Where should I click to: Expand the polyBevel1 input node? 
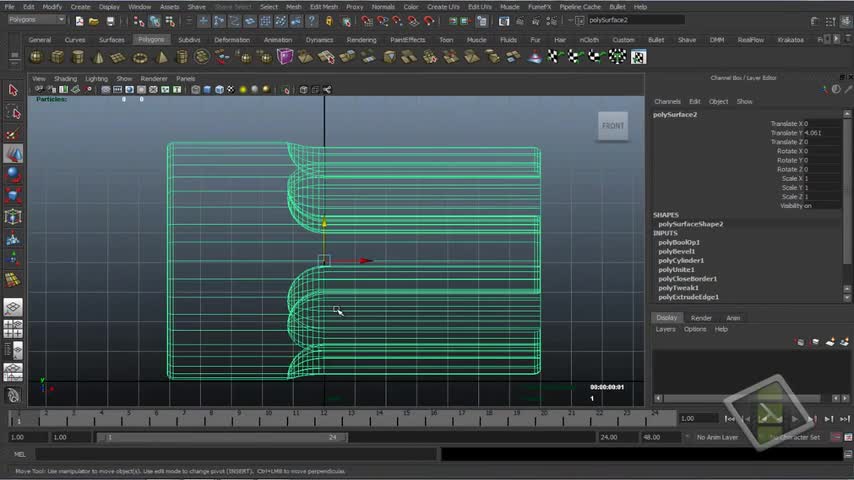pos(676,251)
